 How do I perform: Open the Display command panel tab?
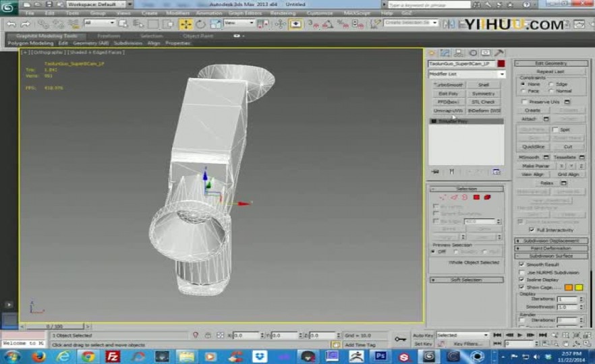tap(486, 53)
